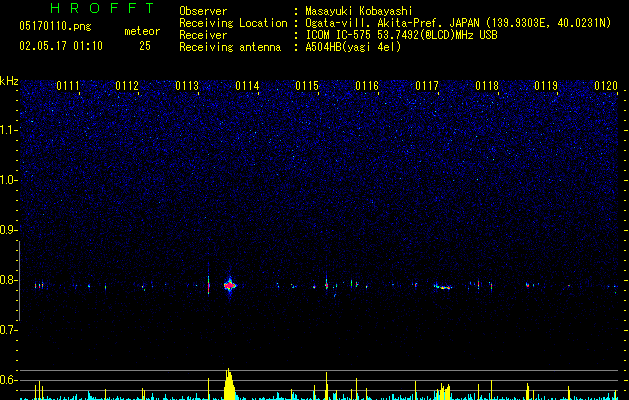Click the 0118 time marker
Screen dimensions: 629x400
point(487,86)
